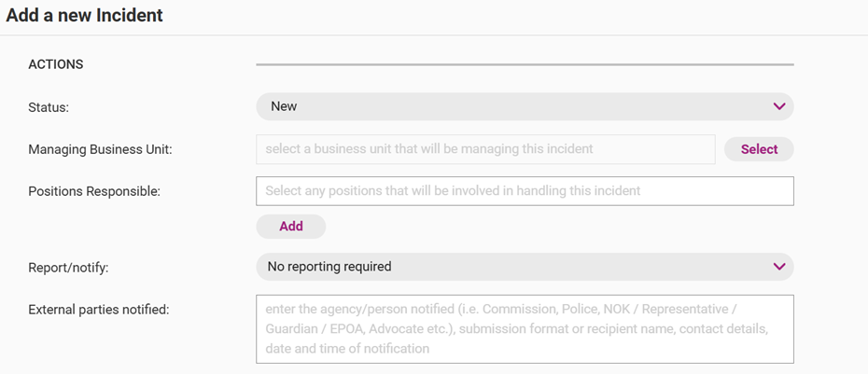
Task: Click the "Report/notify:" label
Action: 68,268
